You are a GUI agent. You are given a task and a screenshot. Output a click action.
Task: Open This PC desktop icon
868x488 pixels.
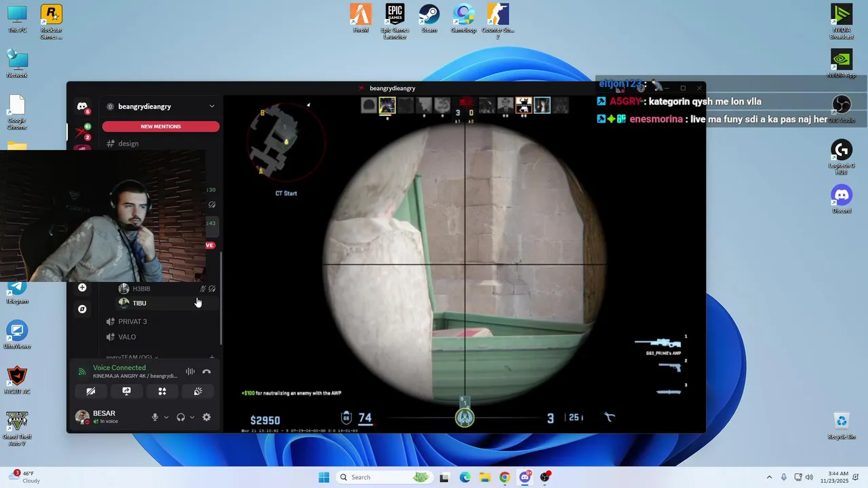17,19
